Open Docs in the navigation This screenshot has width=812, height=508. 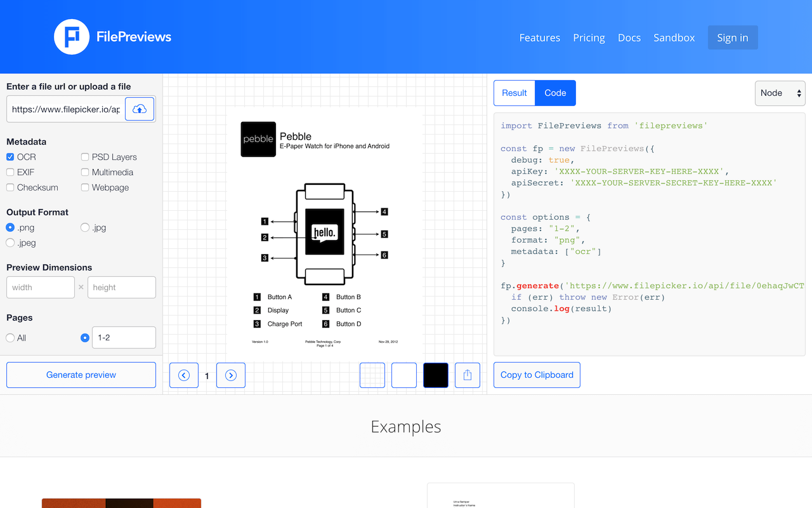coord(629,37)
